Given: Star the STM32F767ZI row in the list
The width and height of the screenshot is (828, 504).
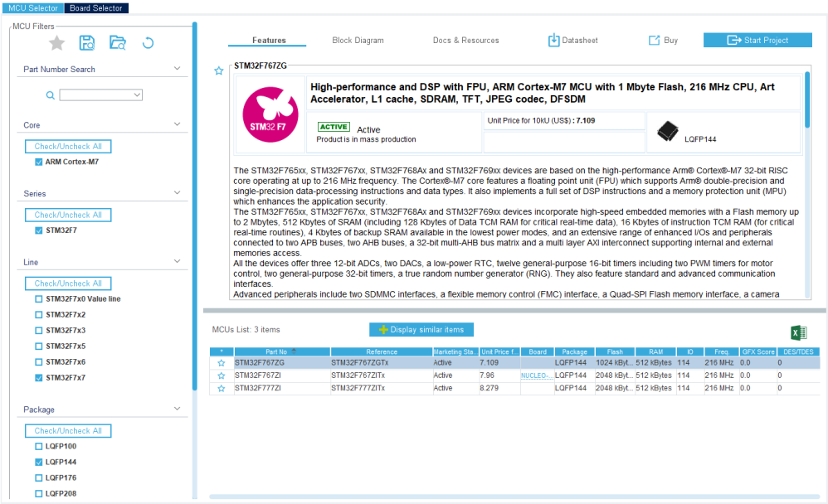Looking at the screenshot, I should coord(222,376).
